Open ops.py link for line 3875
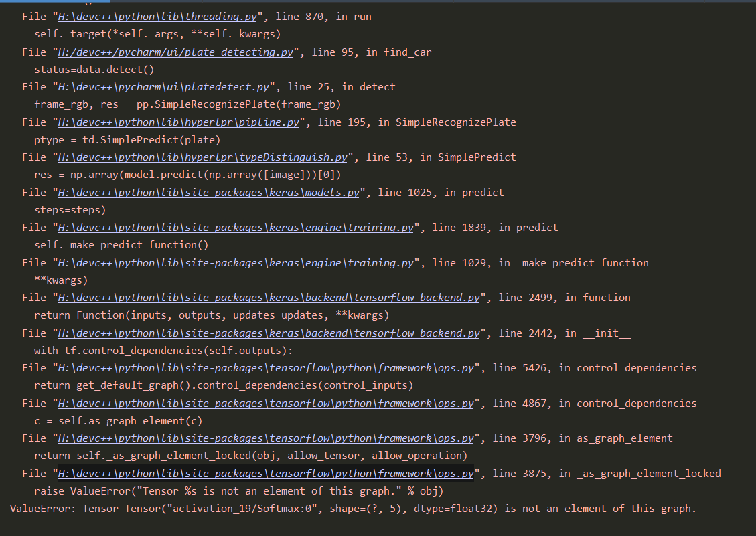 click(x=266, y=474)
